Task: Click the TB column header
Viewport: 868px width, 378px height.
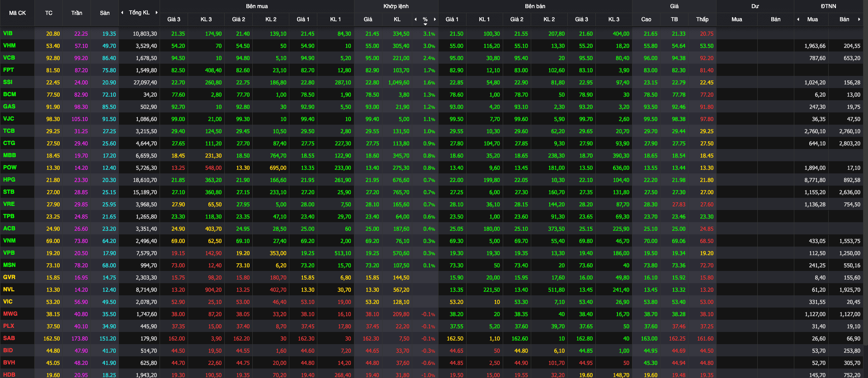Action: click(674, 19)
